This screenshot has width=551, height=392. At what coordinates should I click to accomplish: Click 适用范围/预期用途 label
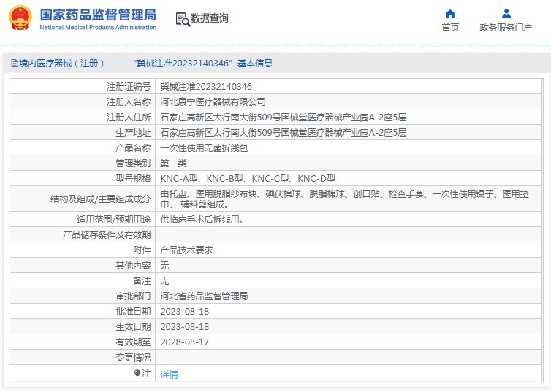[x=114, y=220]
